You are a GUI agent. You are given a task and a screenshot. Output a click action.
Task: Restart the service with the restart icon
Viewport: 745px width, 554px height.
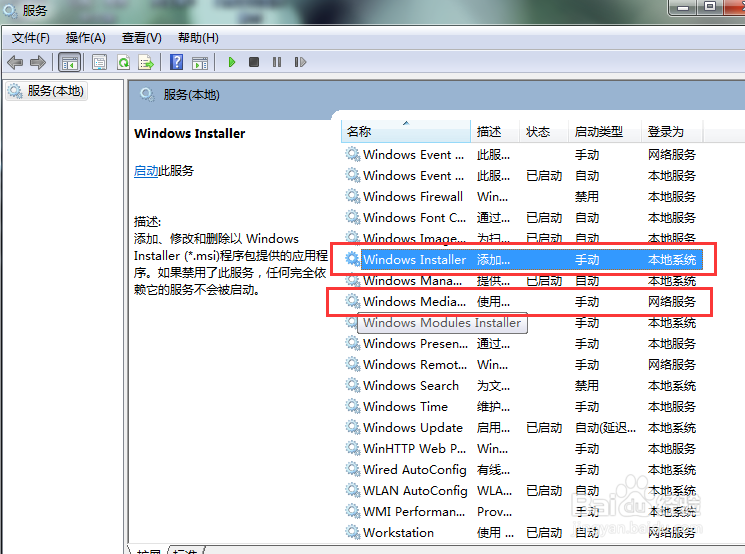click(300, 62)
